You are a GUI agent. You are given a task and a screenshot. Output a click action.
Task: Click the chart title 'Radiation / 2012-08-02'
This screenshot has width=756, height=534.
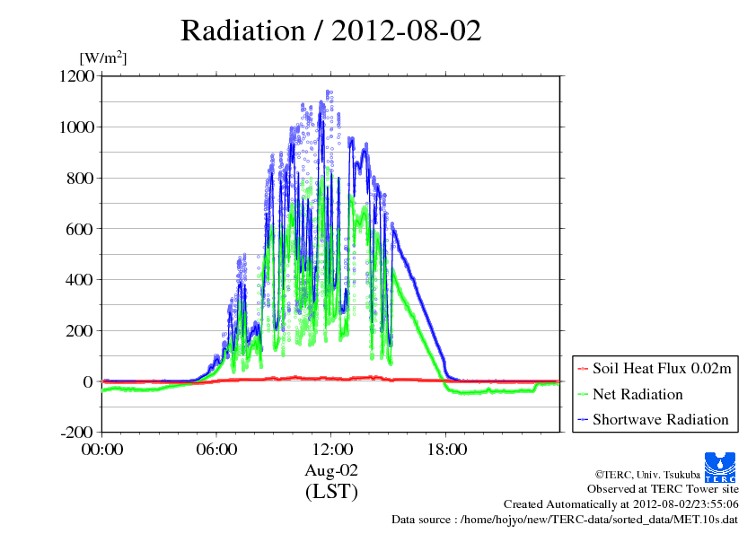pos(330,31)
